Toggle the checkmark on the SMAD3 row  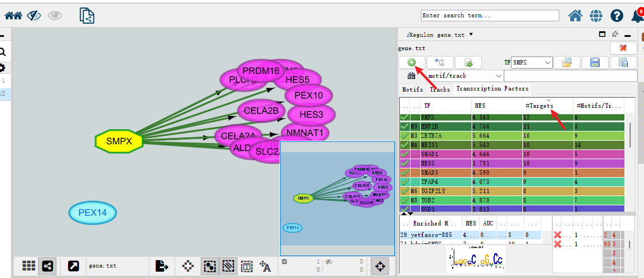tap(405, 172)
